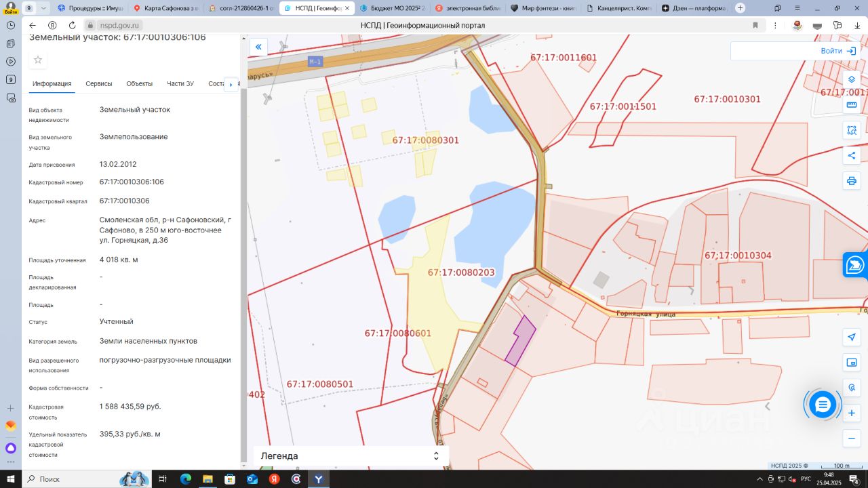
Task: Expand the tab group counter dropdown
Action: point(44,8)
